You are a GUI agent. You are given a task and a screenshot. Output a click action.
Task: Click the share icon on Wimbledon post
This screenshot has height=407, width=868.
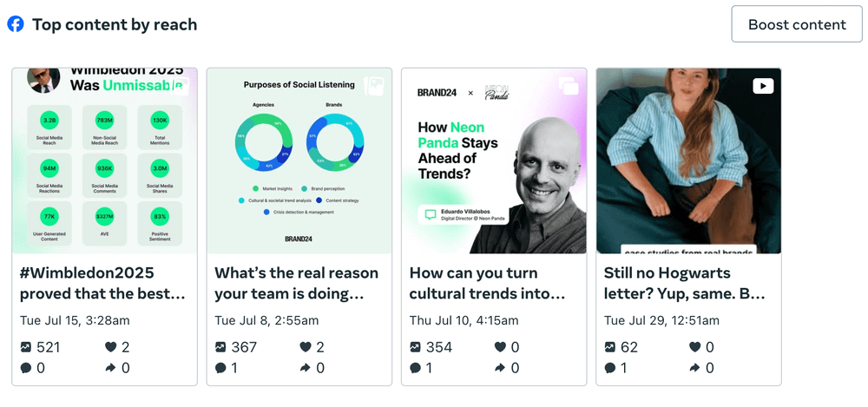(111, 368)
